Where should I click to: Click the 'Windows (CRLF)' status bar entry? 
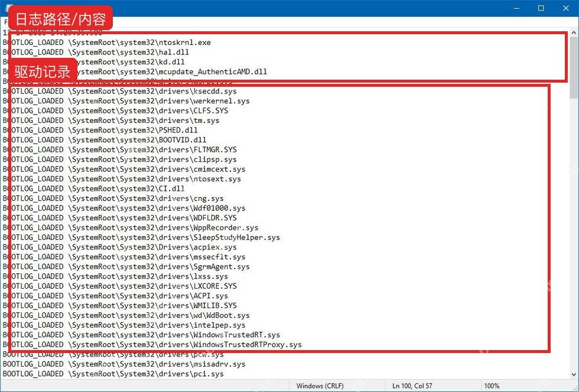pos(320,386)
